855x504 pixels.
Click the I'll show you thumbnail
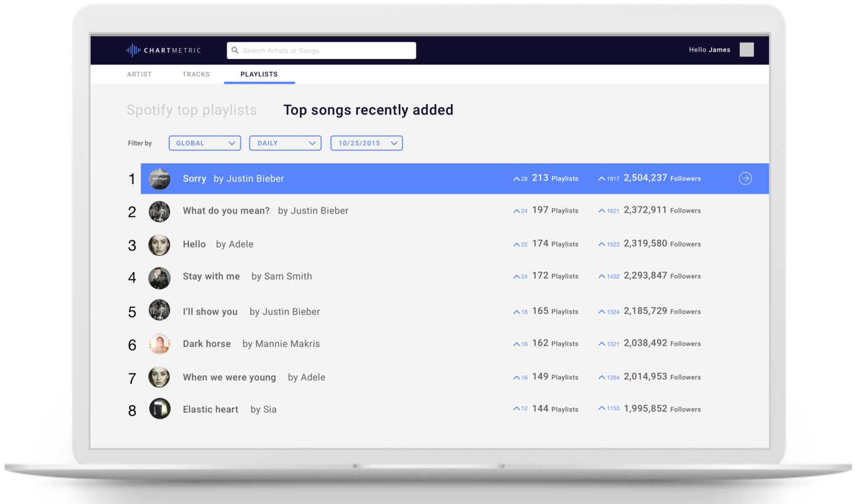click(x=159, y=310)
